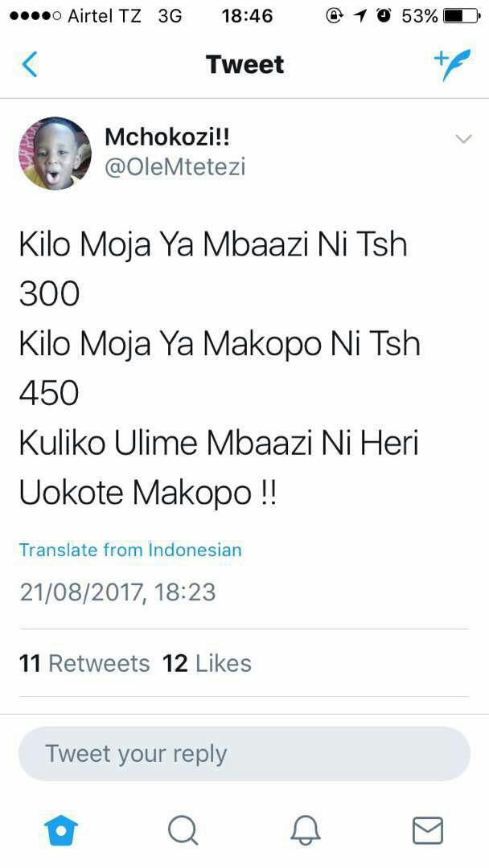Open the Notifications bell tab
This screenshot has width=489, height=868.
(306, 831)
